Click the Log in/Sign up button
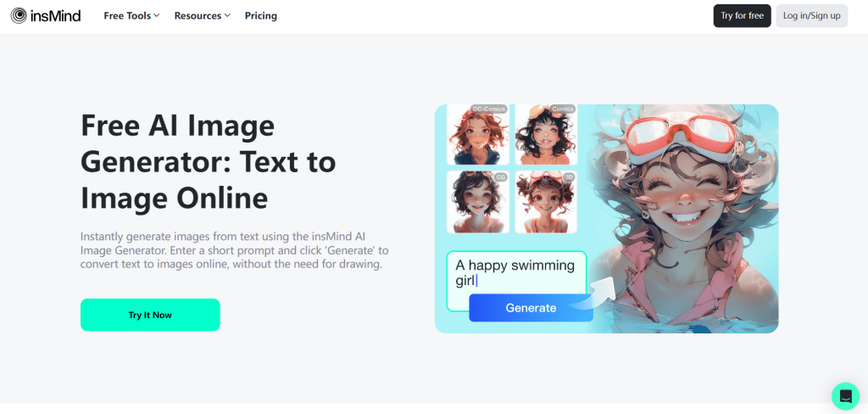The image size is (868, 414). [811, 15]
